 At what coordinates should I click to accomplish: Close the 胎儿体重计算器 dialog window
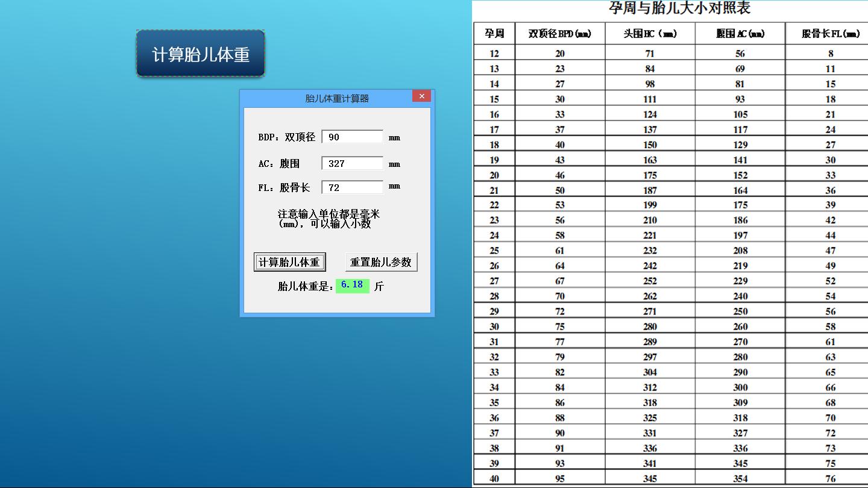tap(421, 96)
